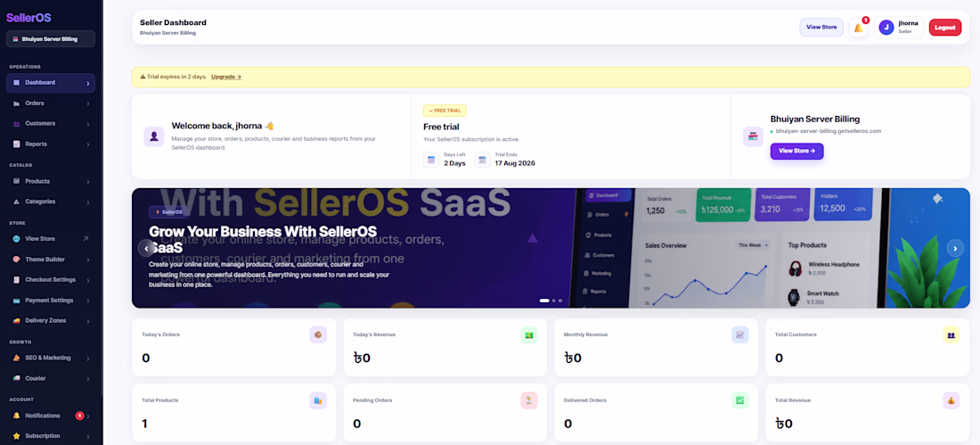Expand the Reports menu chevron

coord(87,144)
